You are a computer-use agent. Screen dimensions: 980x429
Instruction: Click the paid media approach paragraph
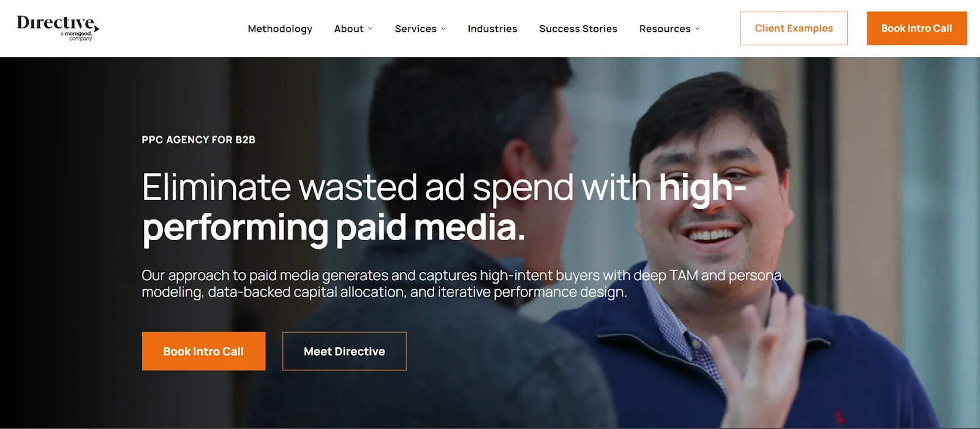coord(461,284)
